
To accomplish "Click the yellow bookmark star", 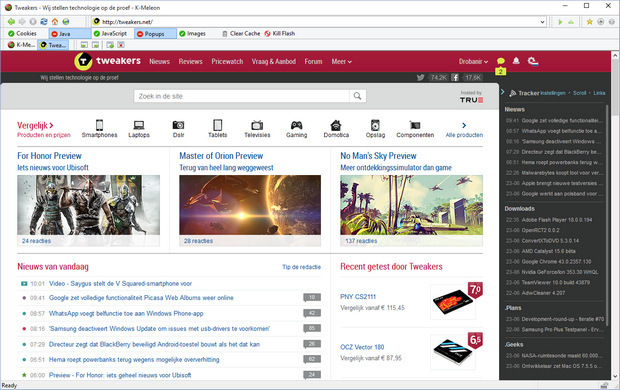I will point(590,22).
